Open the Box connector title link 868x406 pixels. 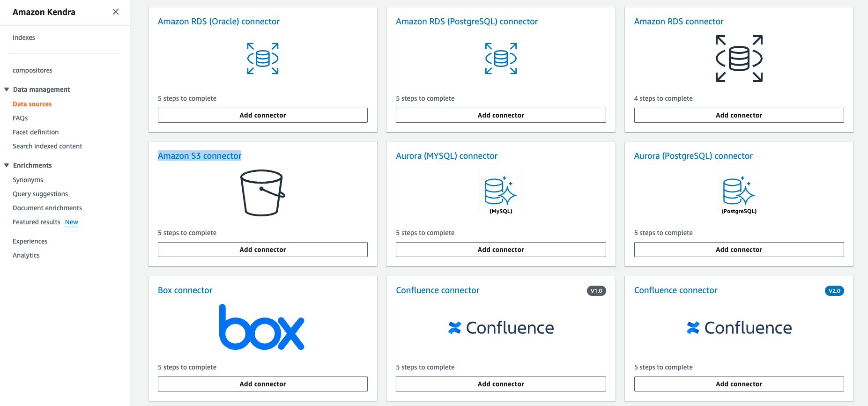tap(185, 290)
